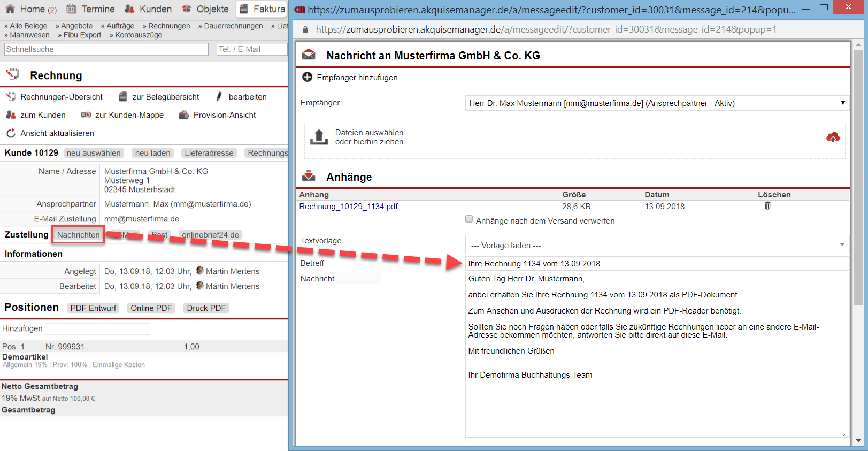Click into the Betreff subject field

[657, 264]
